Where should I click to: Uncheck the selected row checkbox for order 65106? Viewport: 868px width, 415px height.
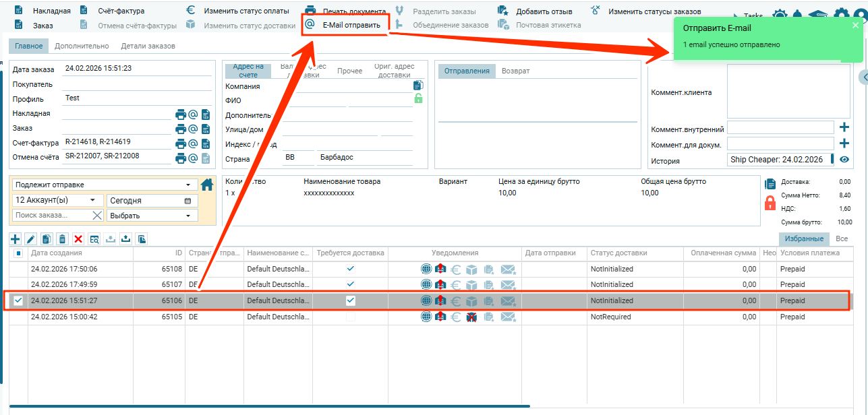18,301
